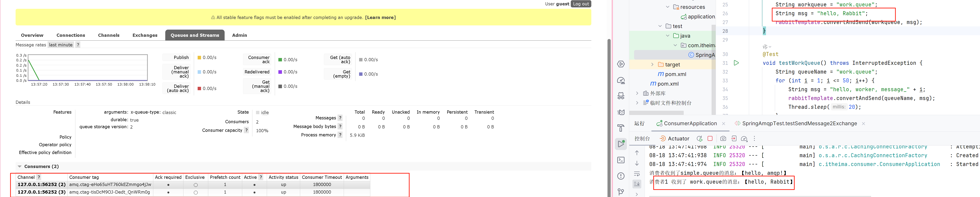Viewport: 980px width, 197px height.
Task: Open channel 127.0.0.1:56252 (3) link
Action: (42, 192)
